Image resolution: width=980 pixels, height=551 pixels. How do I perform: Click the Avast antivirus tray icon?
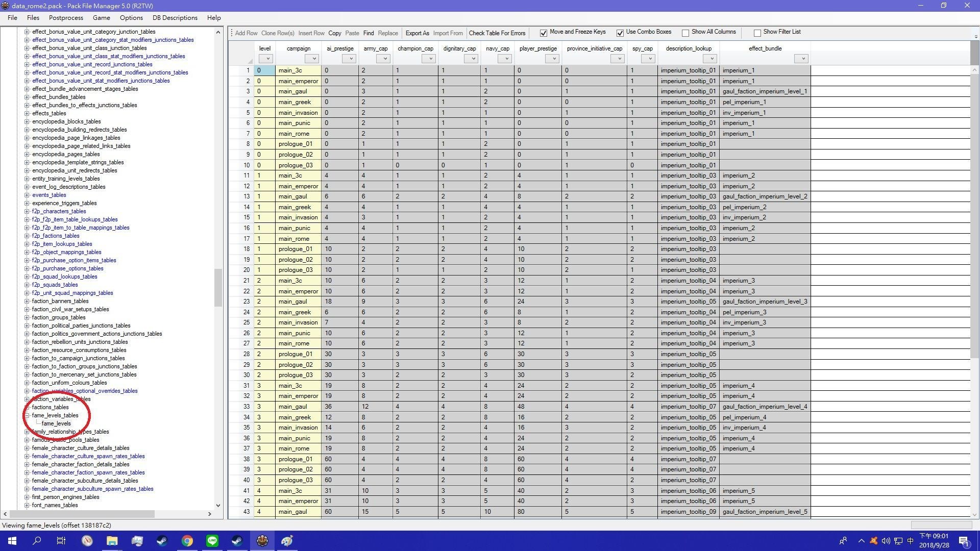[873, 541]
